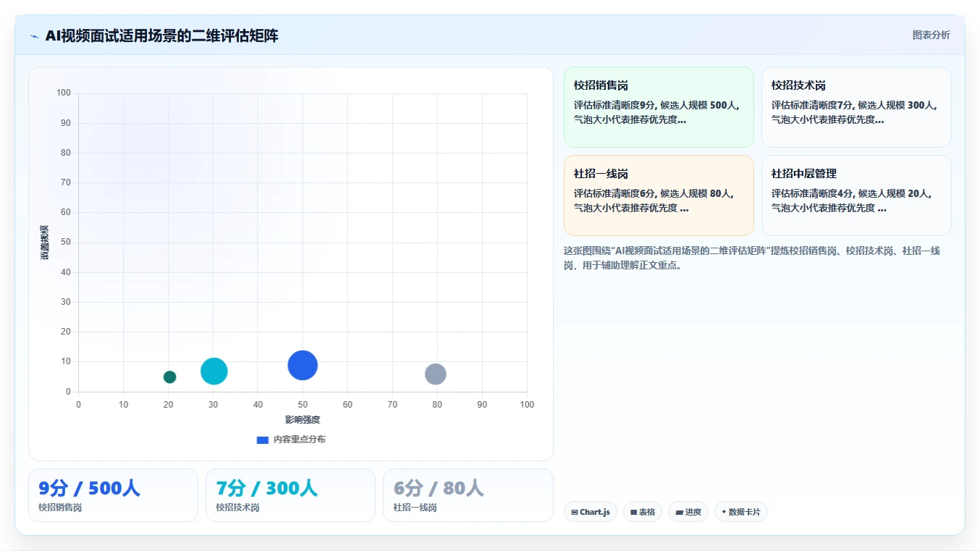
Task: Open the 校招销售岗 card
Action: point(659,107)
